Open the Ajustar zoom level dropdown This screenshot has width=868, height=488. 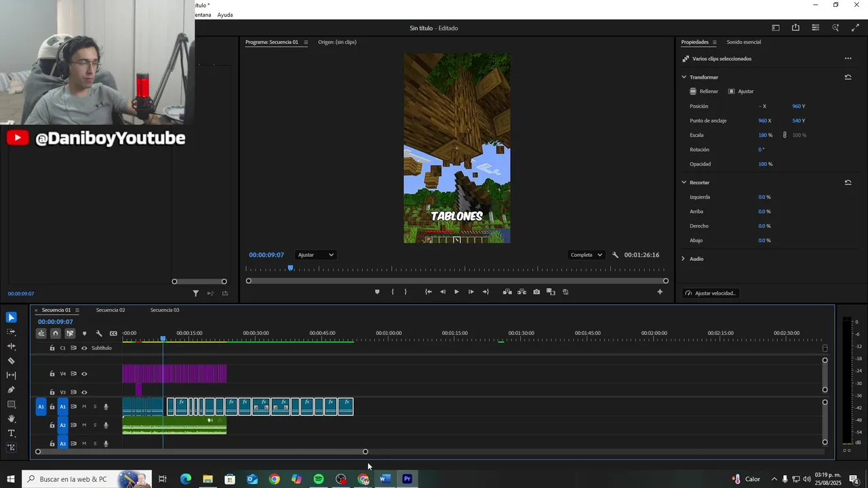[316, 255]
